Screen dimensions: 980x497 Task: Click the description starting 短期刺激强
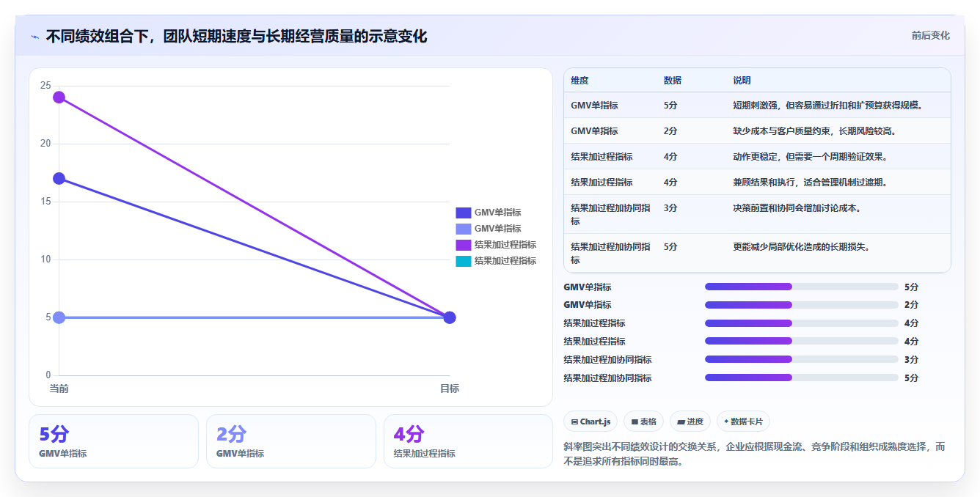click(x=827, y=106)
